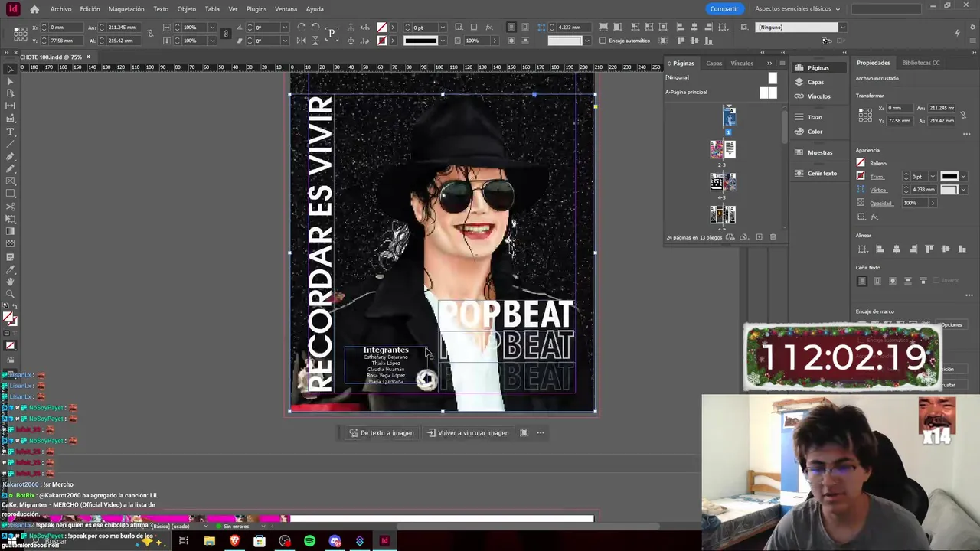Select the jump object text wrap option
This screenshot has height=551, width=980.
[x=908, y=281]
